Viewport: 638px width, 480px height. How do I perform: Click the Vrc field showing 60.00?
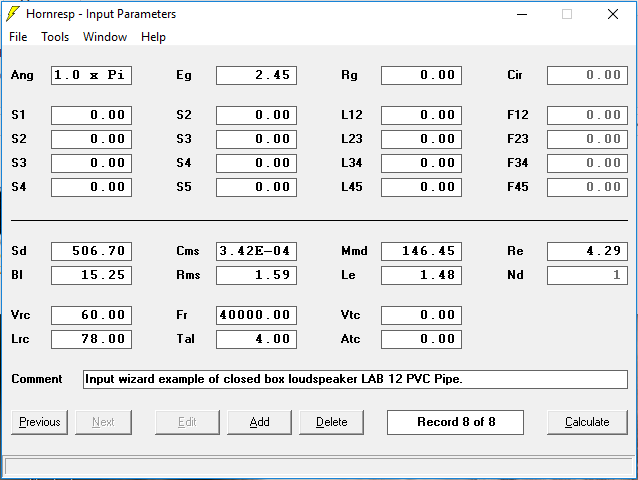pos(92,315)
